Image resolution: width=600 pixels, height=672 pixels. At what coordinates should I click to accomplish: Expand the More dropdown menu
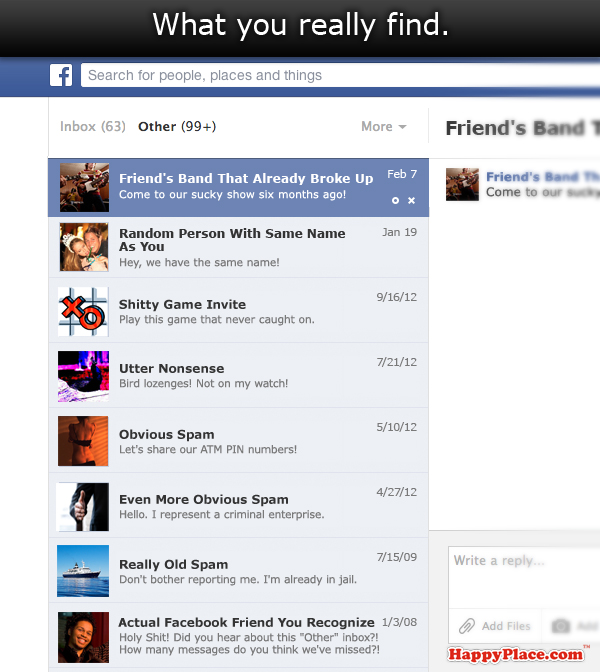point(384,126)
